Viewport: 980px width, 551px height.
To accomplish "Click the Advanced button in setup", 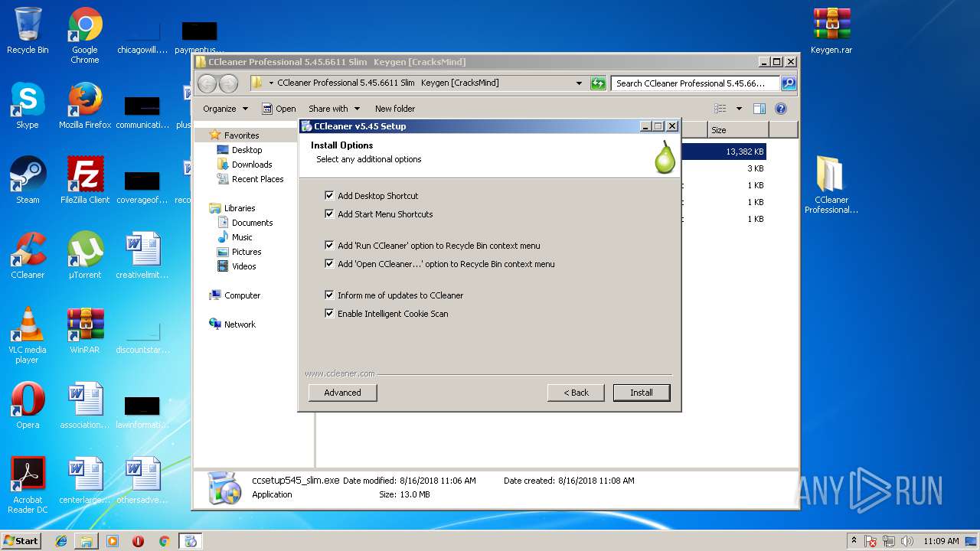I will pyautogui.click(x=342, y=393).
